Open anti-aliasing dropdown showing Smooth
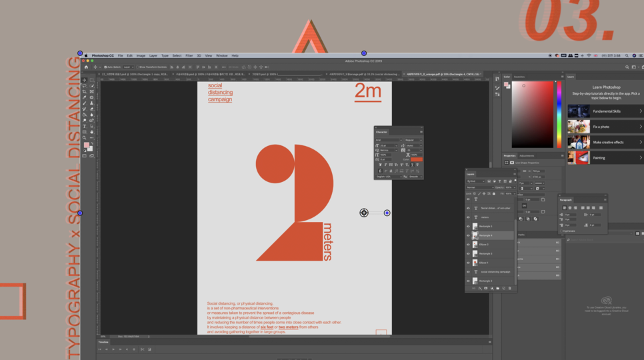 coord(415,177)
